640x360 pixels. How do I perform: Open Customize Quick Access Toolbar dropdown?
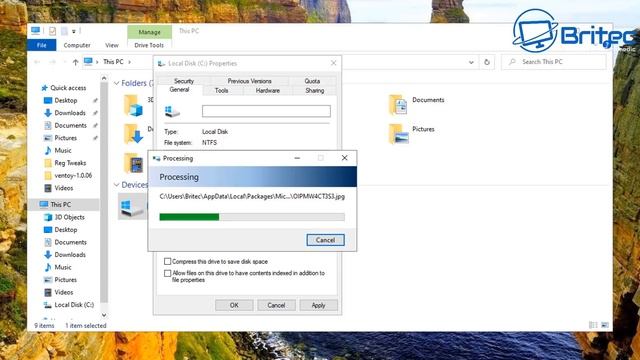coord(74,31)
